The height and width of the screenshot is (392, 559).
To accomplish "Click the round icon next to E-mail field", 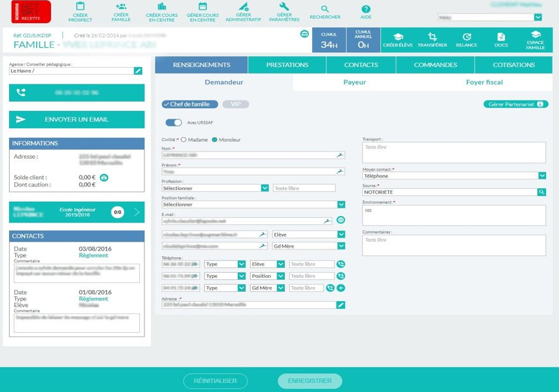I will pos(340,220).
